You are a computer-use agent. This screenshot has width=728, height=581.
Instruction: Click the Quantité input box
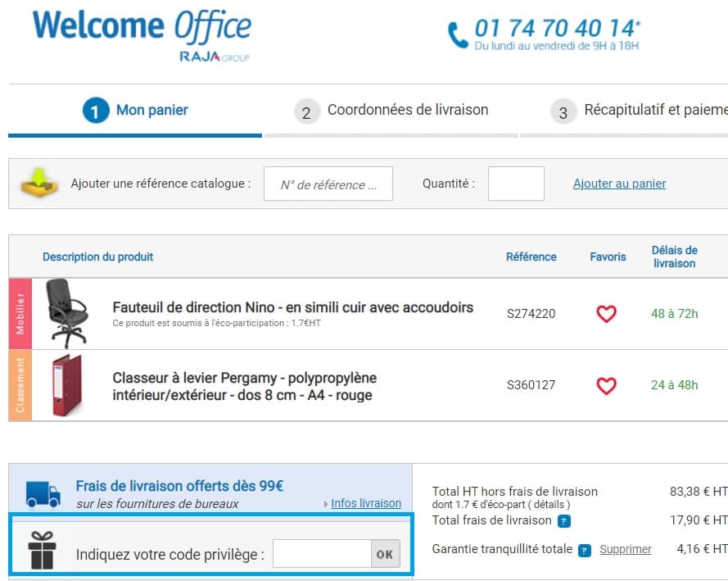pos(516,183)
